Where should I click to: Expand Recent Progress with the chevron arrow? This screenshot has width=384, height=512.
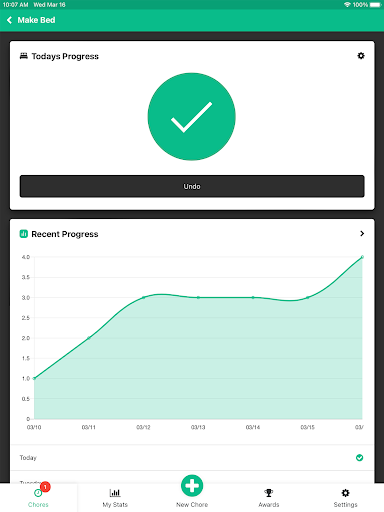pos(362,234)
